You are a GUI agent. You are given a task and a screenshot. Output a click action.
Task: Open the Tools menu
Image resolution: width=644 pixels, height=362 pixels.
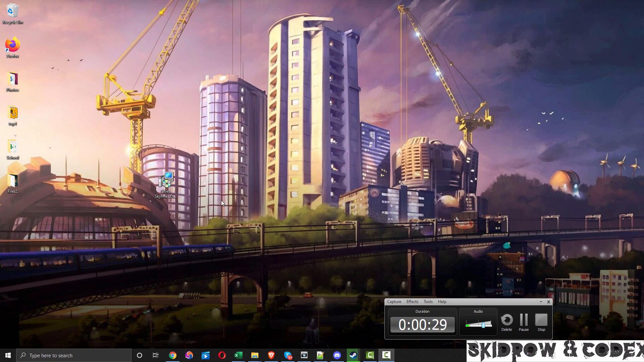click(428, 302)
